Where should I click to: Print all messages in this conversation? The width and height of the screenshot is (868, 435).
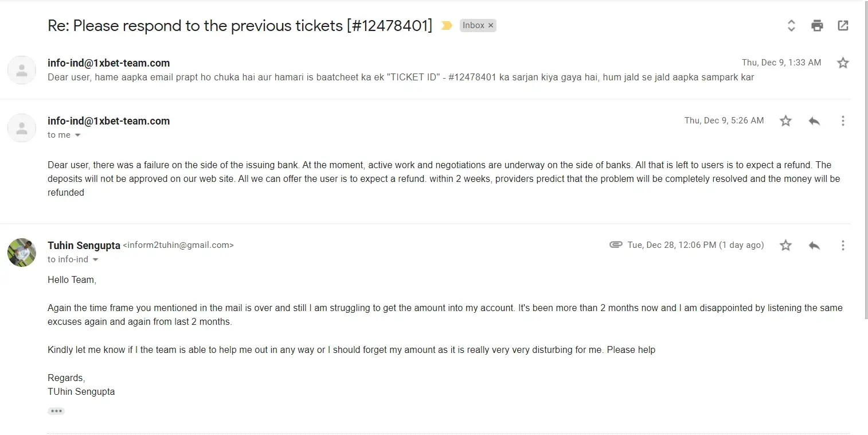point(817,25)
